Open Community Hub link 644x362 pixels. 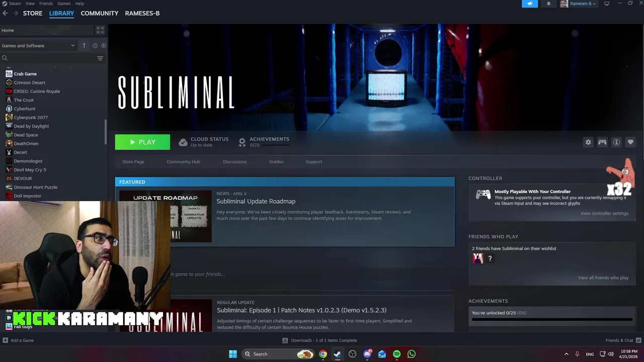[x=183, y=162]
